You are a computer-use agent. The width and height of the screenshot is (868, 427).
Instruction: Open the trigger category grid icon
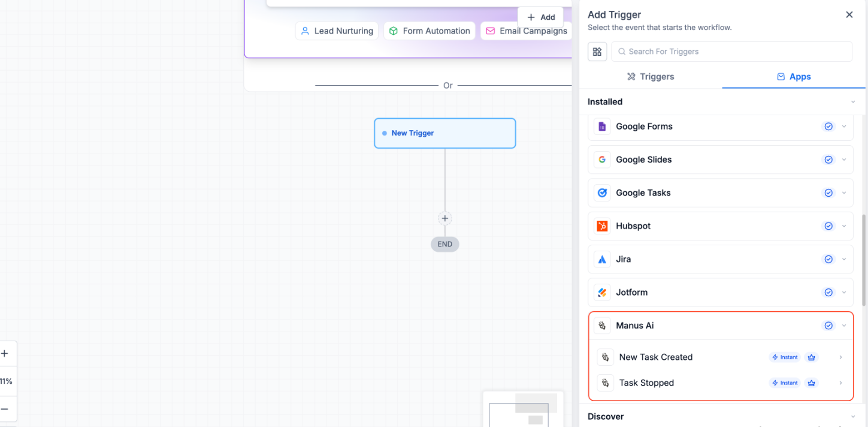click(597, 52)
